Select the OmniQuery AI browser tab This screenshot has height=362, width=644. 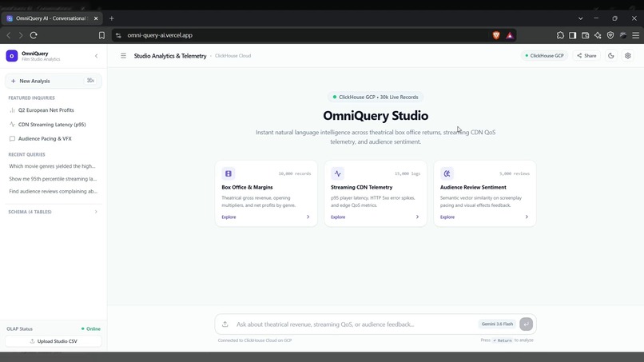[x=51, y=18]
